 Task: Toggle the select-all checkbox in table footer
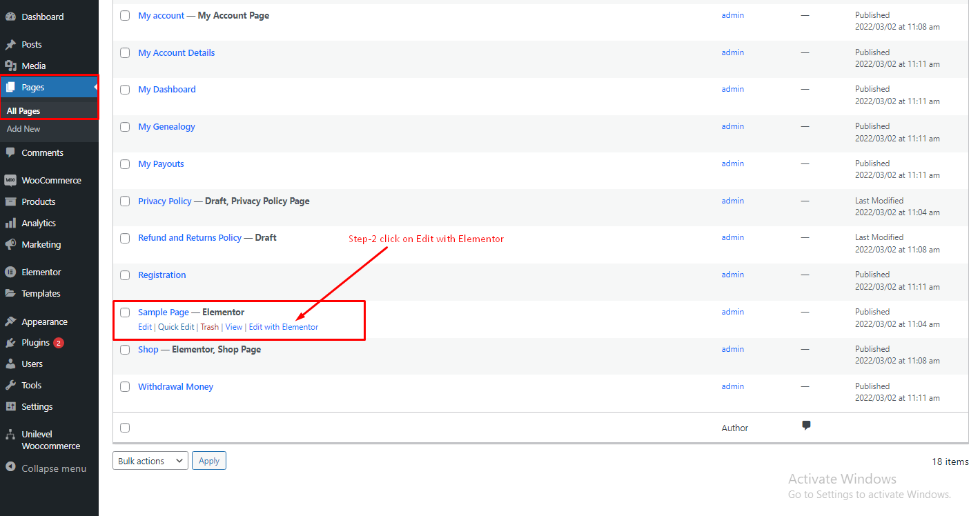pos(125,428)
